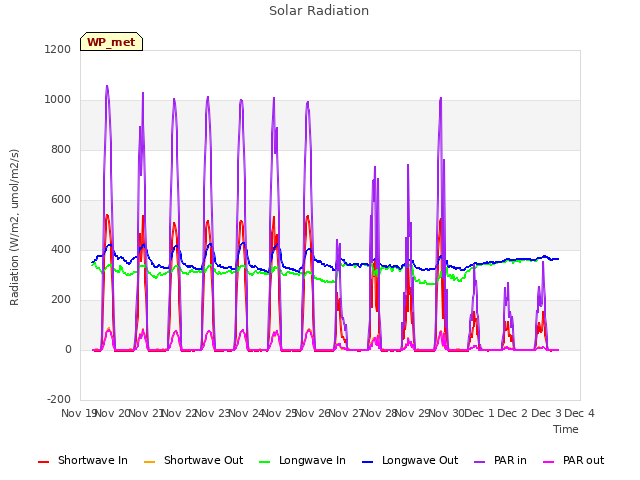
Task: Click the Nov 23 x-axis label
Action: tap(213, 413)
